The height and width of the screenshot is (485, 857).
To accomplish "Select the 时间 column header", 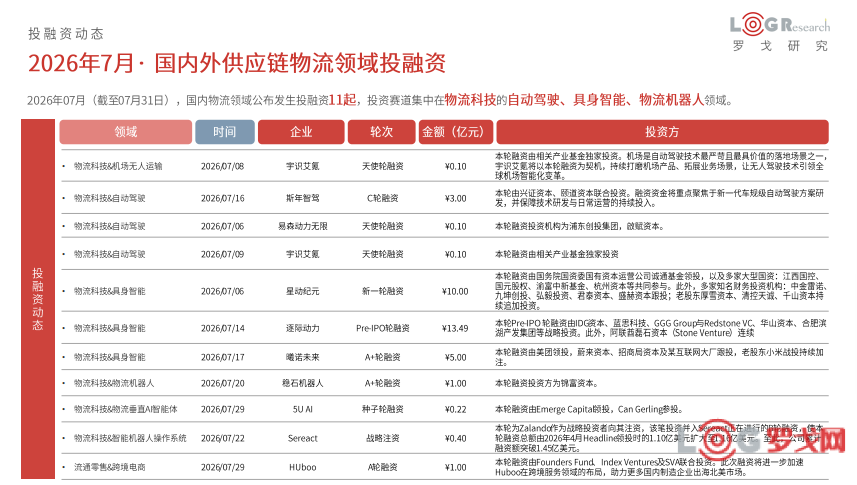I will click(x=225, y=132).
